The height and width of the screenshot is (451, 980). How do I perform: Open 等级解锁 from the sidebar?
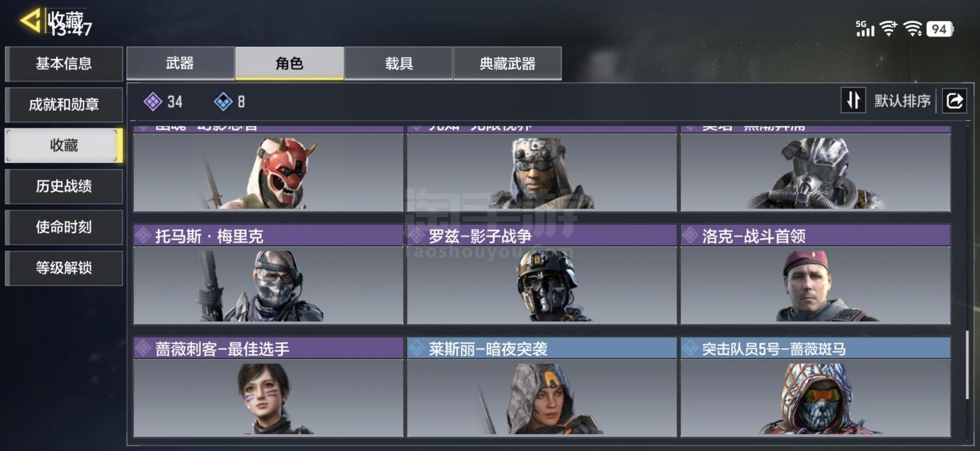64,268
